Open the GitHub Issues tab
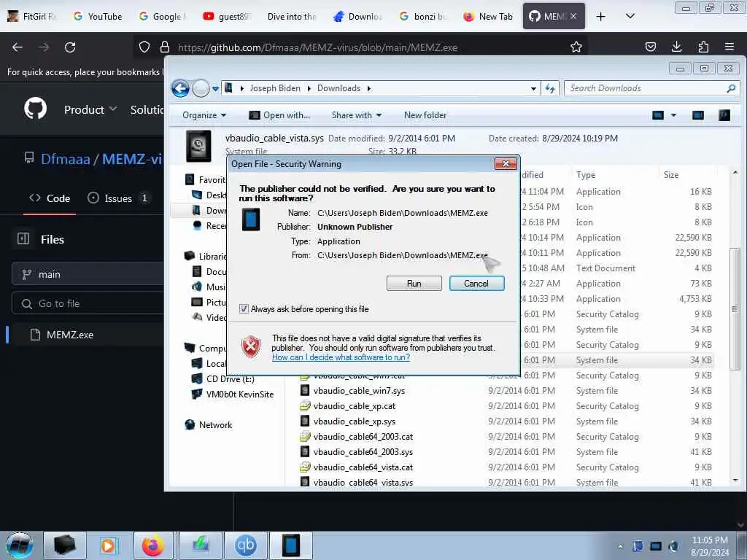747x560 pixels. click(x=119, y=198)
